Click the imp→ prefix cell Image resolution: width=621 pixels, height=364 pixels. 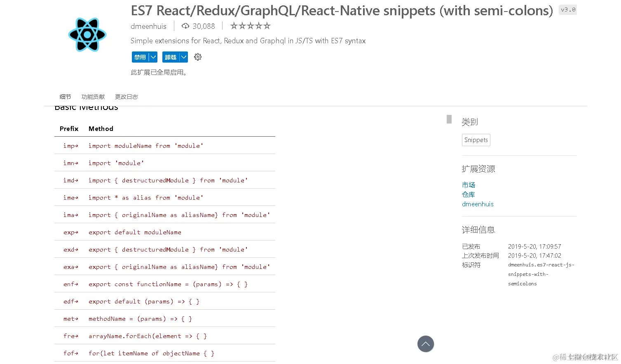point(71,146)
